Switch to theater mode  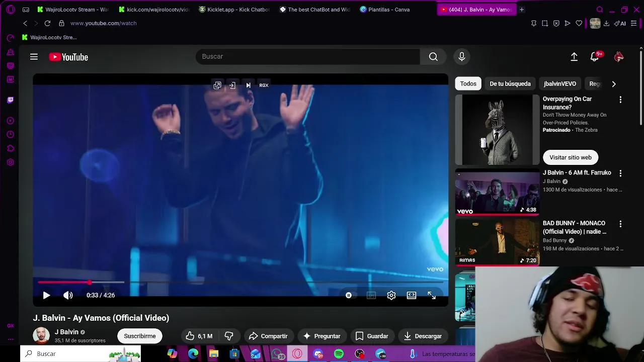coord(412,295)
